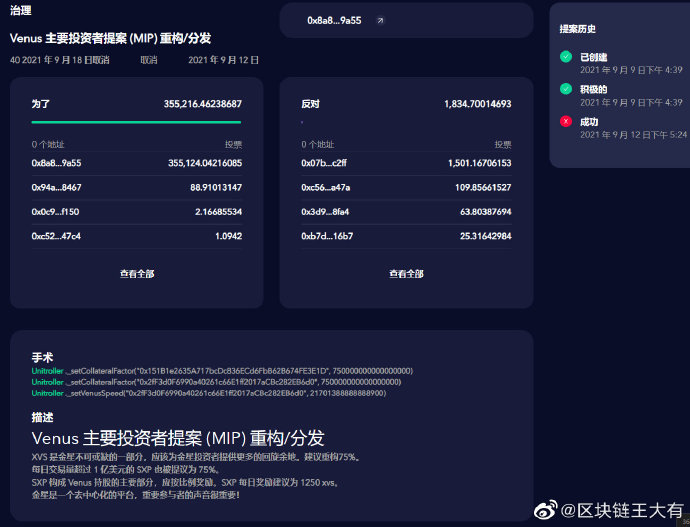The image size is (690, 527).
Task: Click the date 2021 年 9 月 12 日 under title
Action: click(224, 60)
